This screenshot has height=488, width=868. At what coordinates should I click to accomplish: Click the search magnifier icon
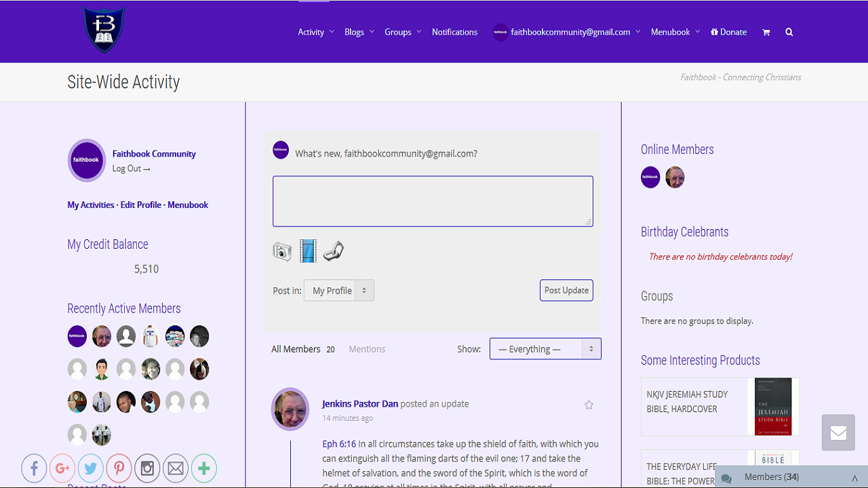789,33
